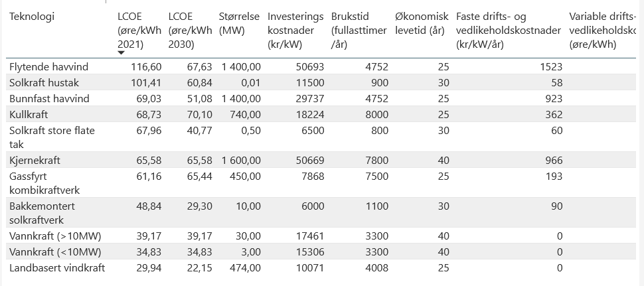Sort table by Teknologi column header

click(x=32, y=16)
